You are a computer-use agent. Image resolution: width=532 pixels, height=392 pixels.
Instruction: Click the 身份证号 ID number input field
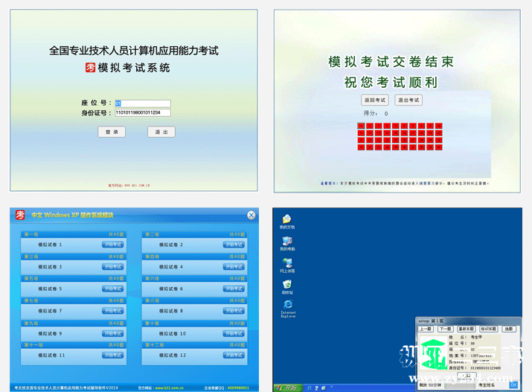click(143, 112)
